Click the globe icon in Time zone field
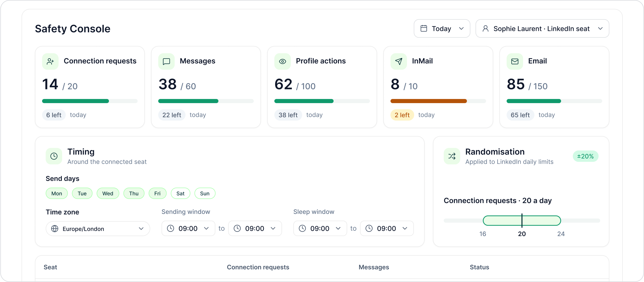 point(55,229)
